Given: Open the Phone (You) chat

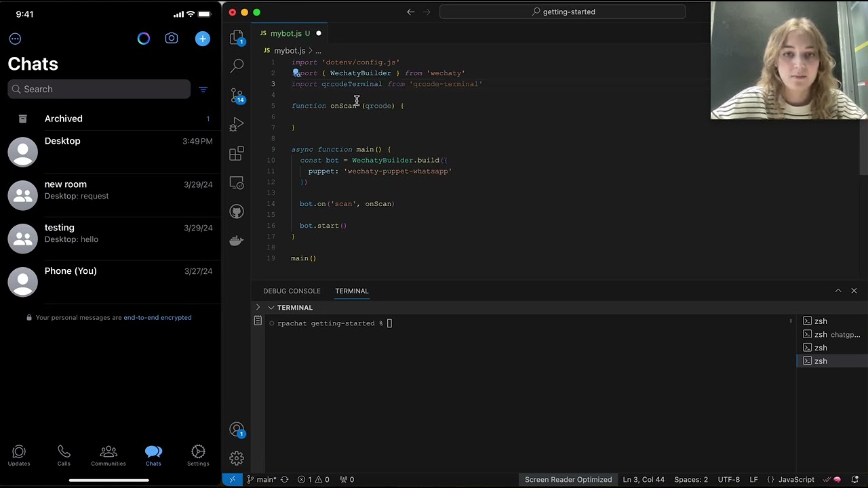Looking at the screenshot, I should 111,282.
